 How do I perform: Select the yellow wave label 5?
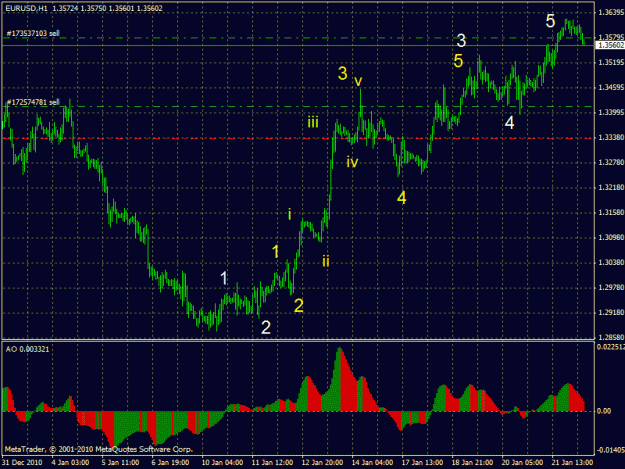(x=458, y=61)
